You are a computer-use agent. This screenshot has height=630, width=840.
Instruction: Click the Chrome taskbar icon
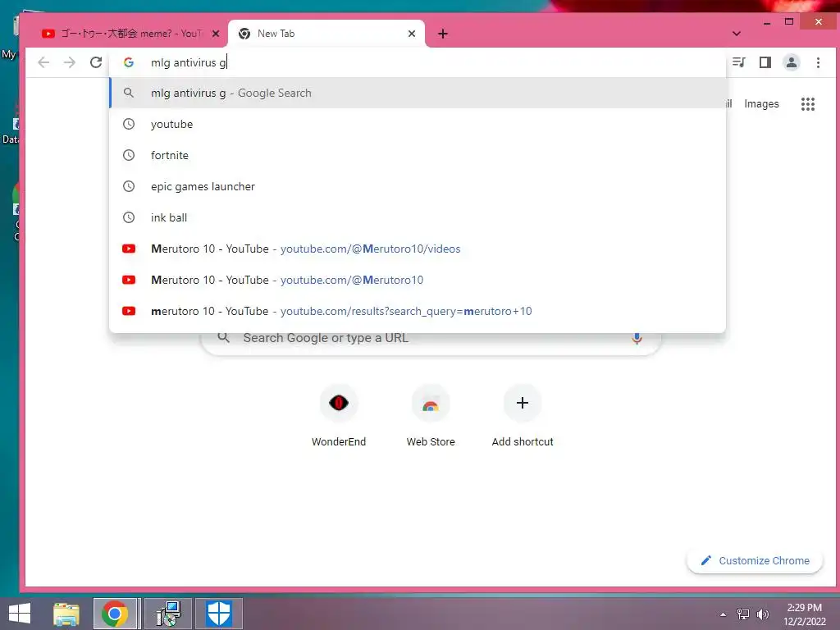click(115, 614)
